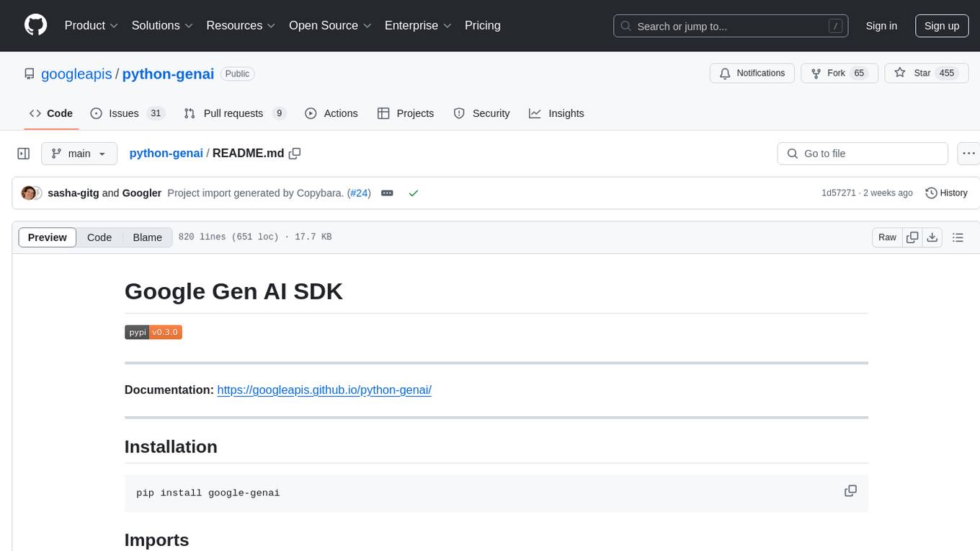
Task: Select the Code view
Action: pyautogui.click(x=99, y=237)
